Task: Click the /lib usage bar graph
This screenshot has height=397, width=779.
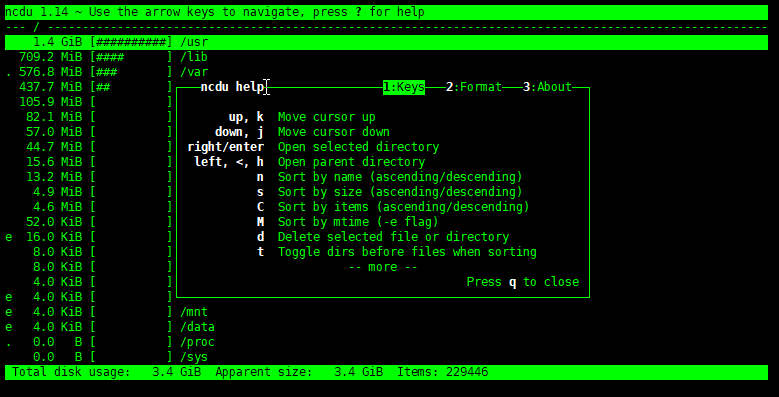Action: click(x=131, y=57)
